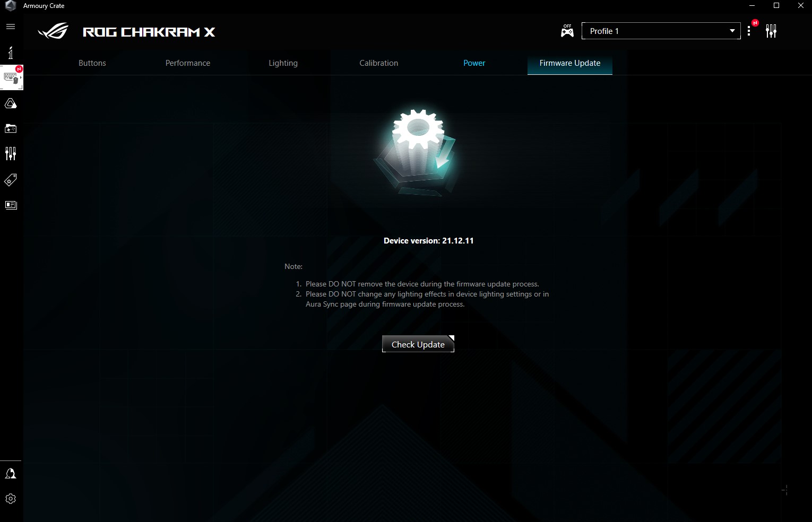Toggle the game mode controller OFF icon
This screenshot has width=812, height=522.
567,31
